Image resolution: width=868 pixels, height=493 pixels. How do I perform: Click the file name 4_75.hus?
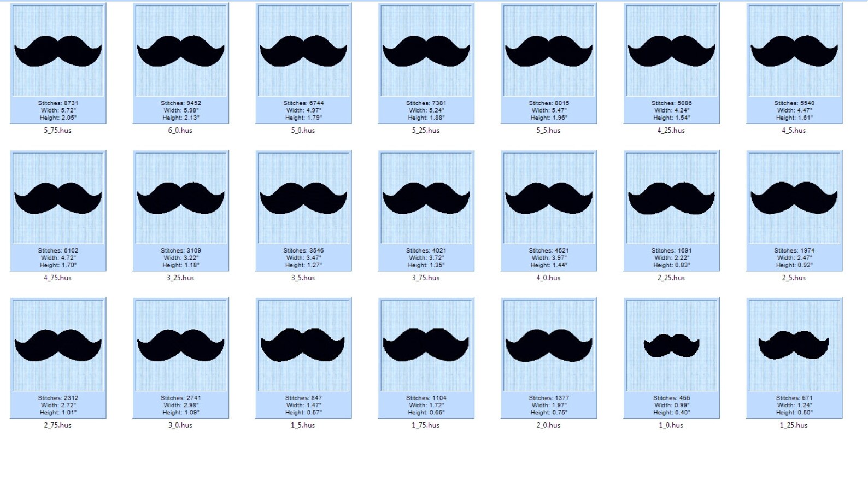click(x=58, y=278)
